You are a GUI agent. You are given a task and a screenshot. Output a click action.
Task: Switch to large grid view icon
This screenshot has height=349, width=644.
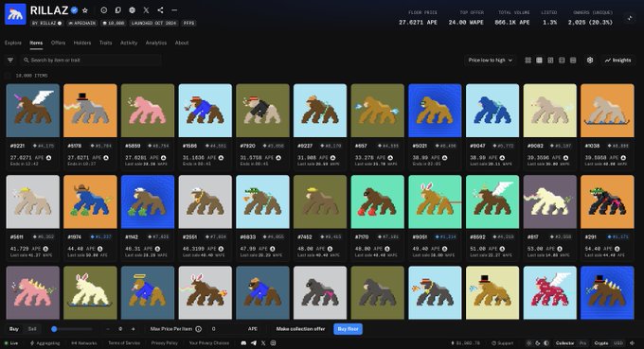click(528, 61)
